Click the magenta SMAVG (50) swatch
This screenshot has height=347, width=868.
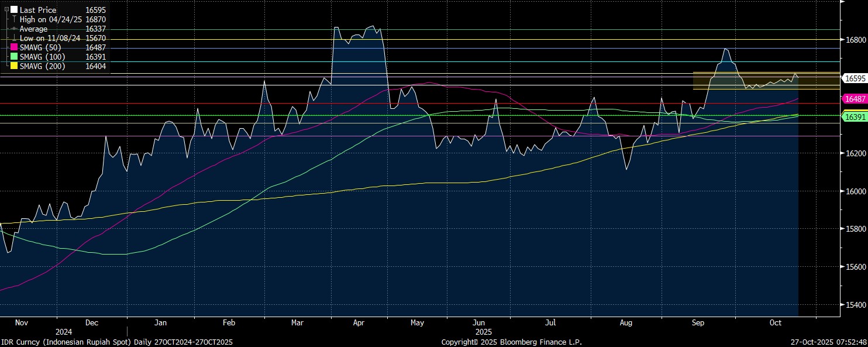click(x=15, y=47)
